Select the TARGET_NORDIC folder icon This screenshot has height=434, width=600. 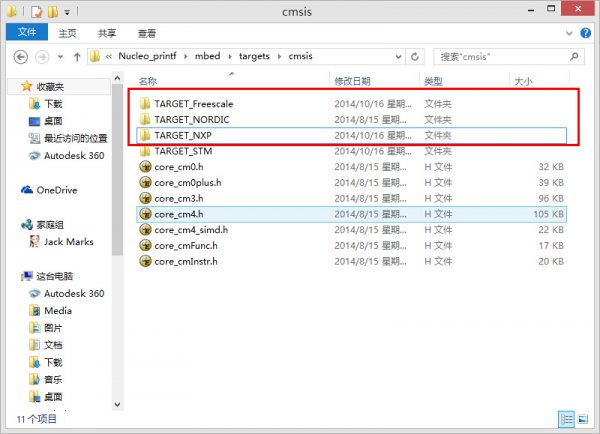[x=145, y=119]
